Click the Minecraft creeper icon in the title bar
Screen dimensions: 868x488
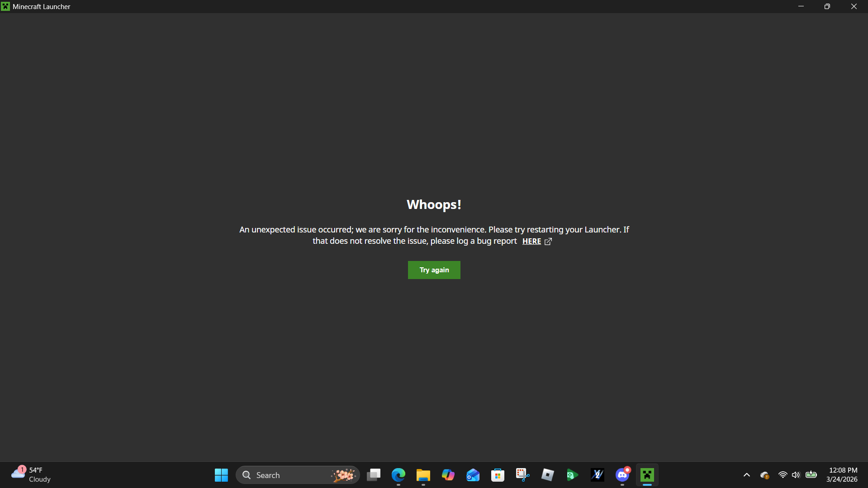tap(5, 6)
